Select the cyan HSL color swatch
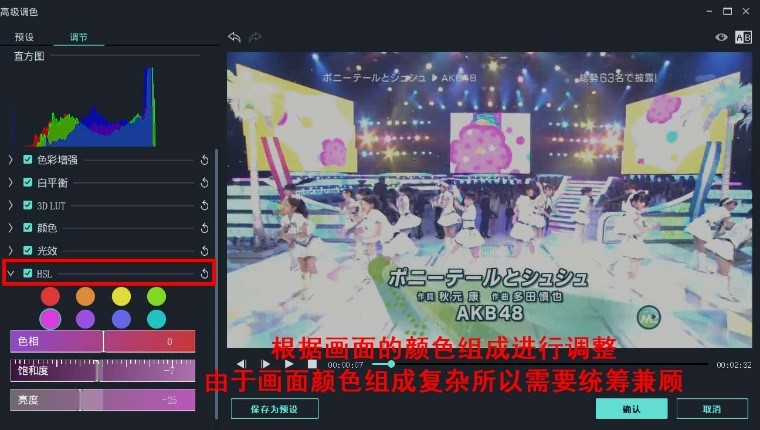The image size is (760, 430). (157, 319)
